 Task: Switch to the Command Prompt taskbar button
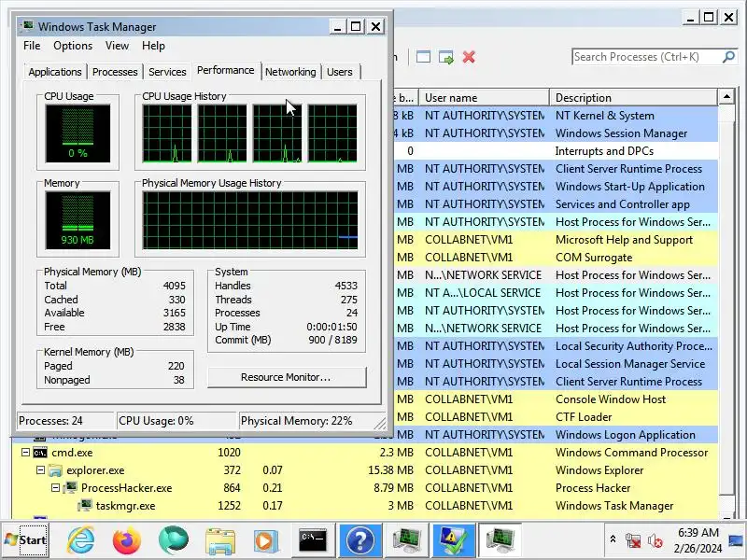pos(313,540)
